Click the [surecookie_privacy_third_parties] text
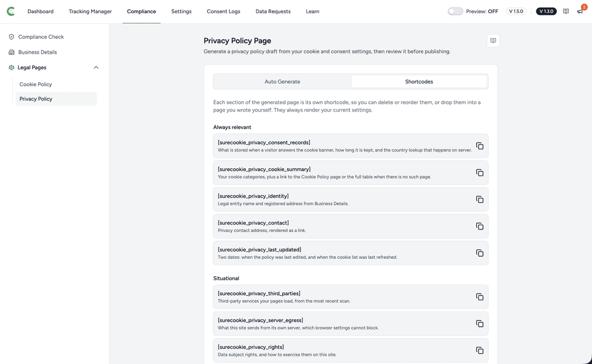 (x=259, y=294)
